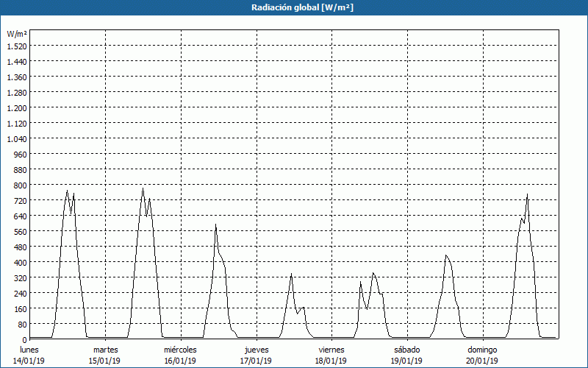Click the chart title 'Radiación global [W/m²]'
This screenshot has width=588, height=368.
pyautogui.click(x=302, y=7)
